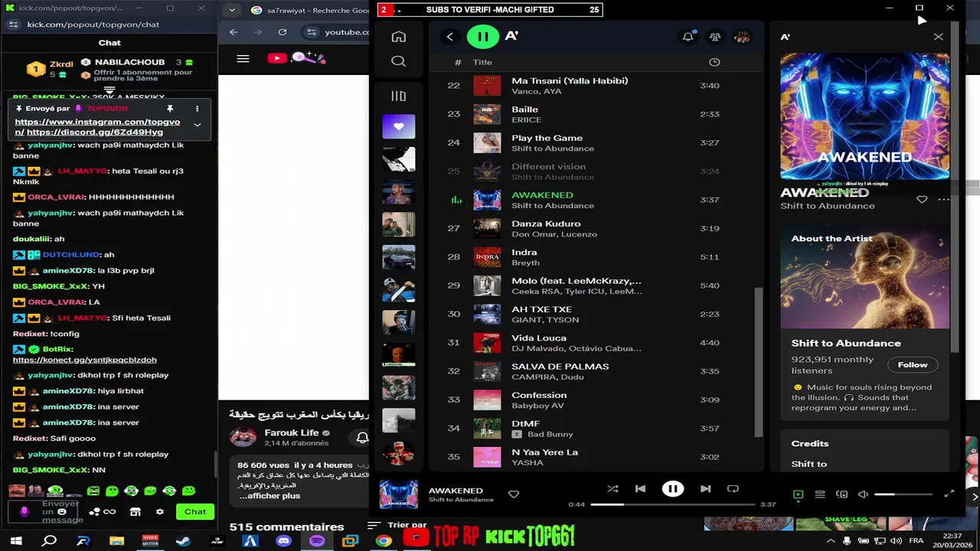Pause playback in bottom player bar
The height and width of the screenshot is (551, 980).
point(673,489)
